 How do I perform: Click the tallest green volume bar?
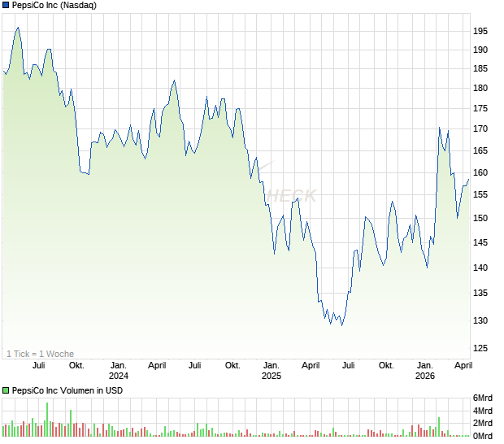47,420
